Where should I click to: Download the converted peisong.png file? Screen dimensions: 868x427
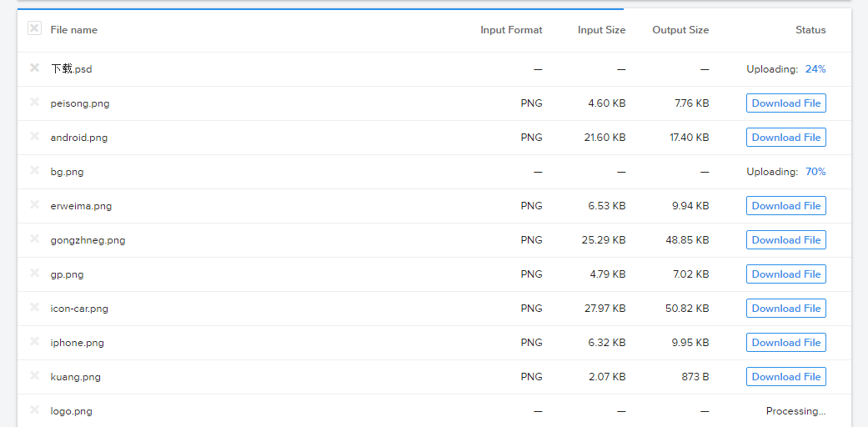tap(785, 103)
